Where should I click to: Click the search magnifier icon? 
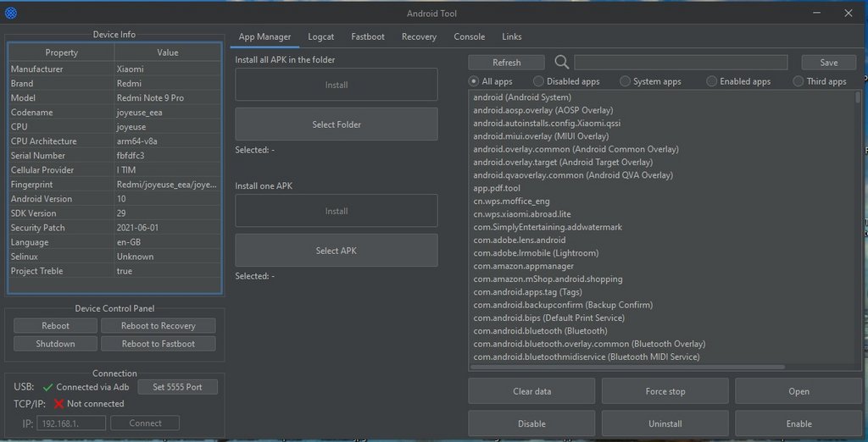tap(561, 63)
